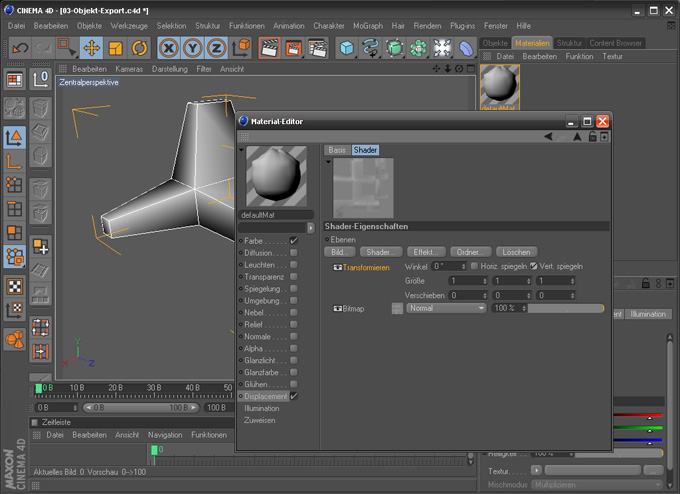Open the MoGraph menu
The height and width of the screenshot is (494, 680).
(x=368, y=25)
